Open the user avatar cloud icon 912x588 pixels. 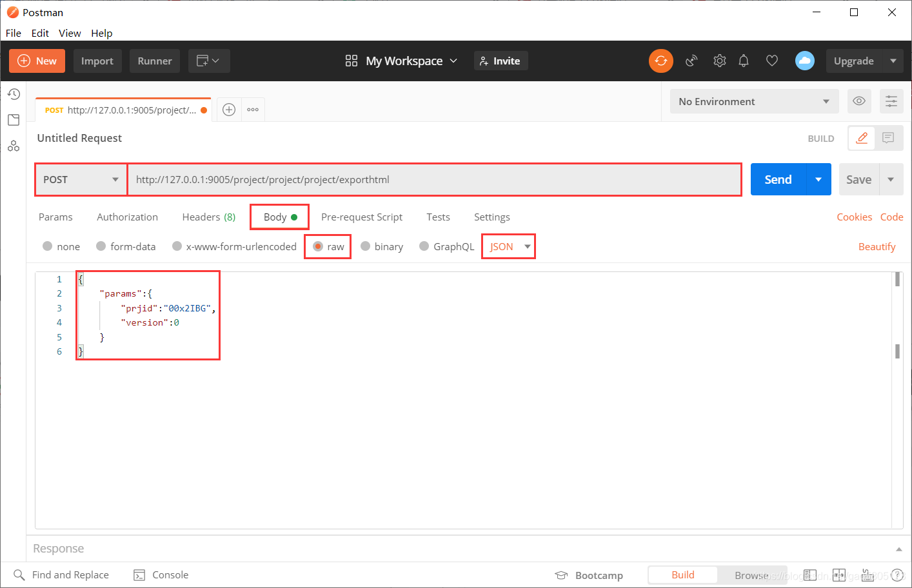[x=805, y=61]
